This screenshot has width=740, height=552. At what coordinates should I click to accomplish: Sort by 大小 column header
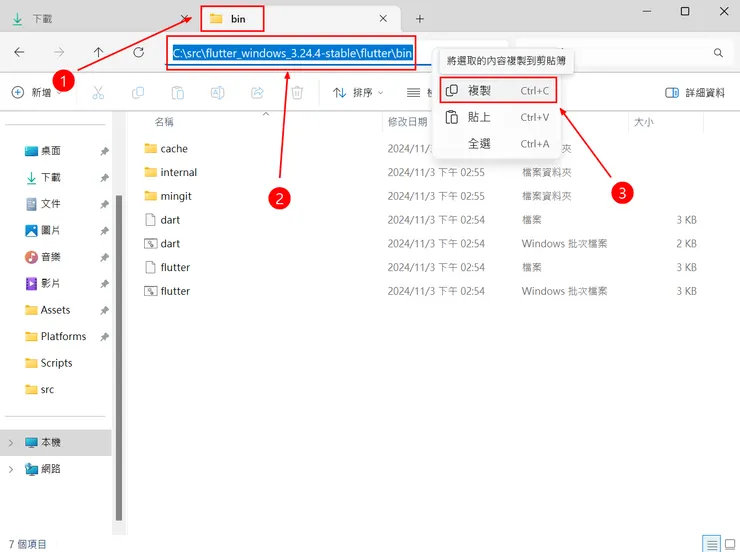click(x=643, y=122)
